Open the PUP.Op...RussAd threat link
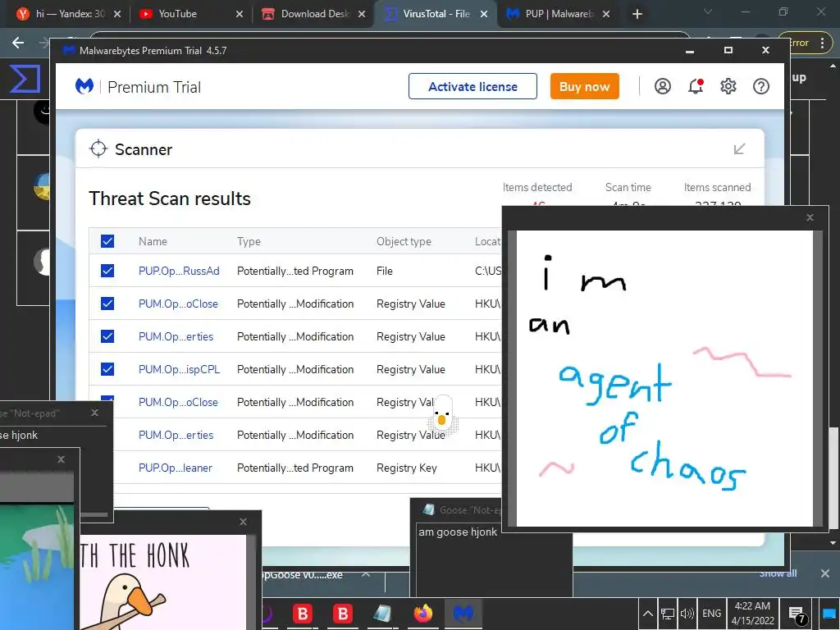This screenshot has width=840, height=630. [x=179, y=271]
